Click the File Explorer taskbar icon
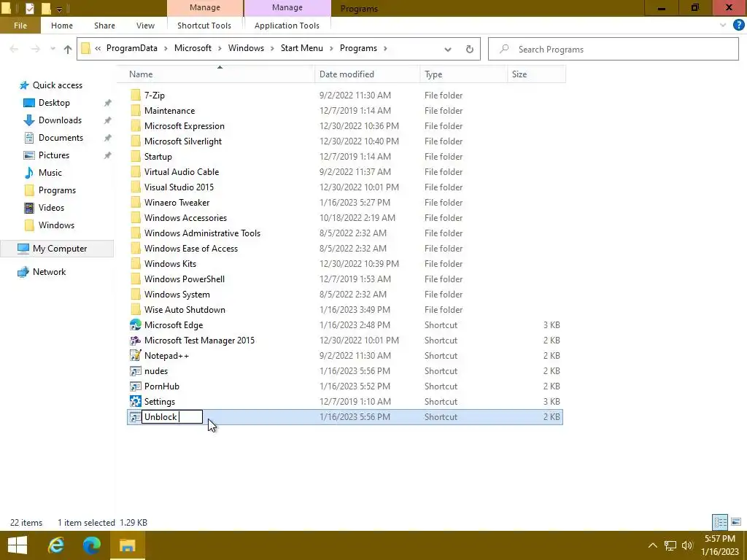 click(127, 545)
